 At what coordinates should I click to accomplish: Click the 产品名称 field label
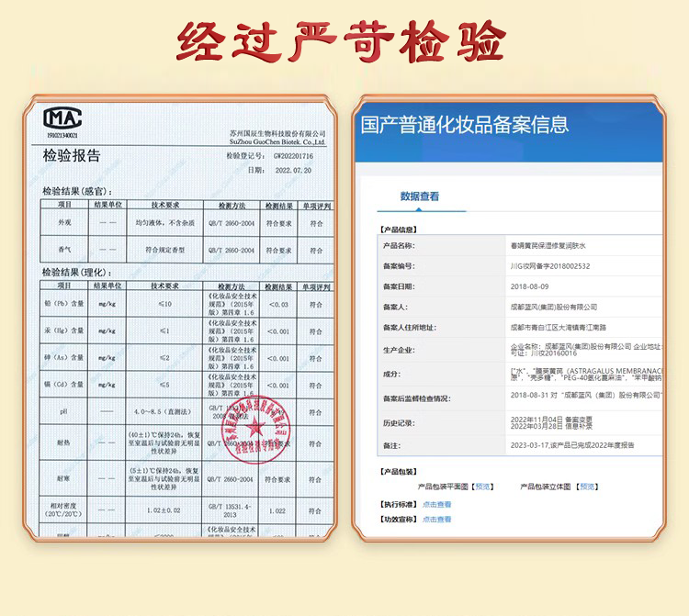click(399, 246)
